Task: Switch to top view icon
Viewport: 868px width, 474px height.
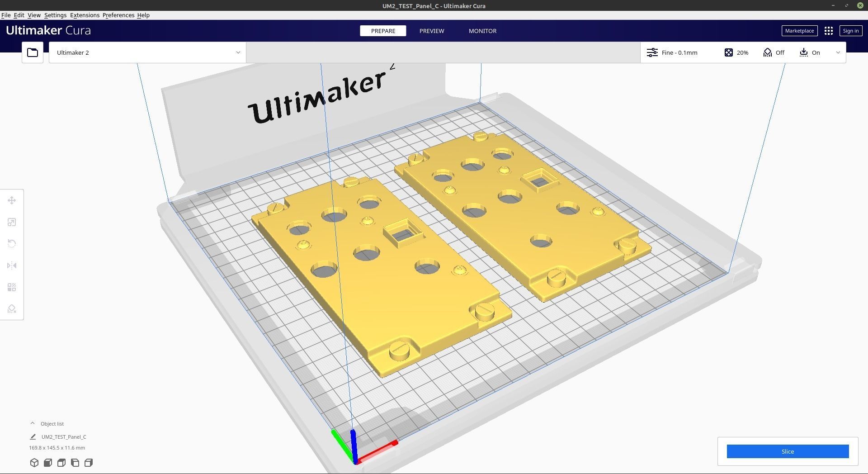Action: [61, 463]
